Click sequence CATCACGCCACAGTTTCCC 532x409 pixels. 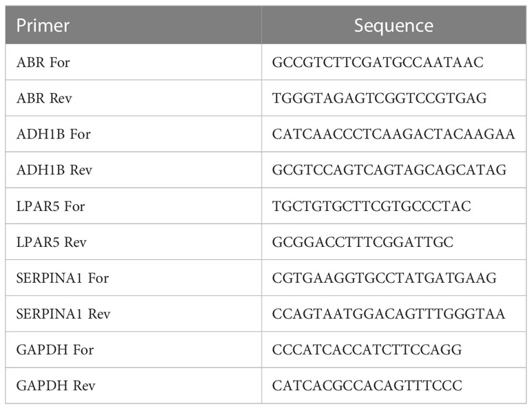[x=367, y=386]
